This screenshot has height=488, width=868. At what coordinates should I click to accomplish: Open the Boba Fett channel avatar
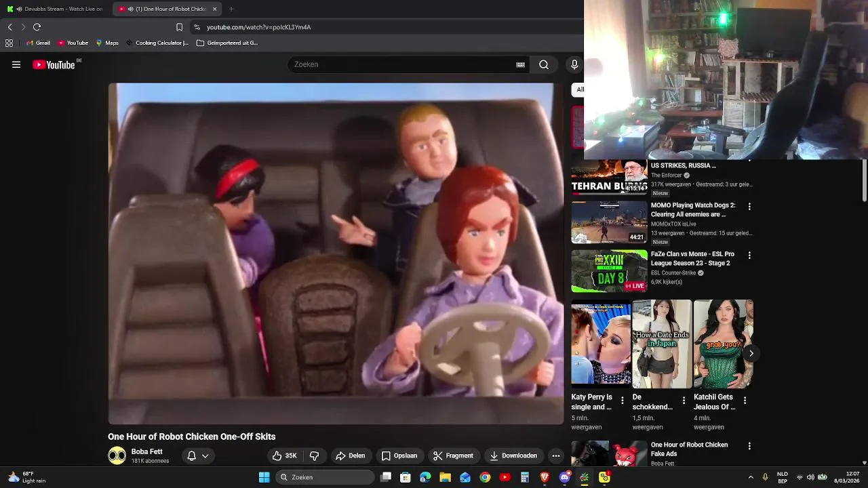[x=117, y=455]
